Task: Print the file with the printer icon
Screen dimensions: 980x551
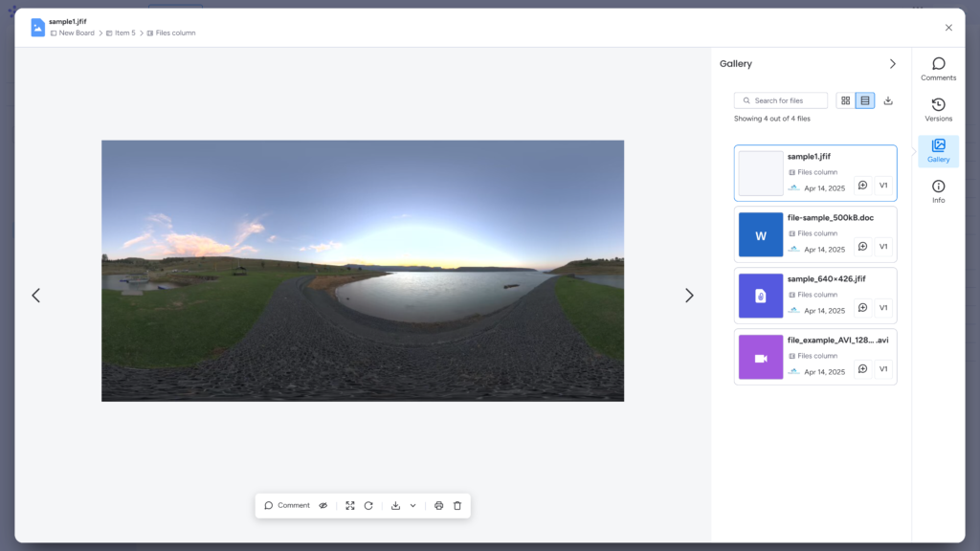Action: [x=438, y=505]
